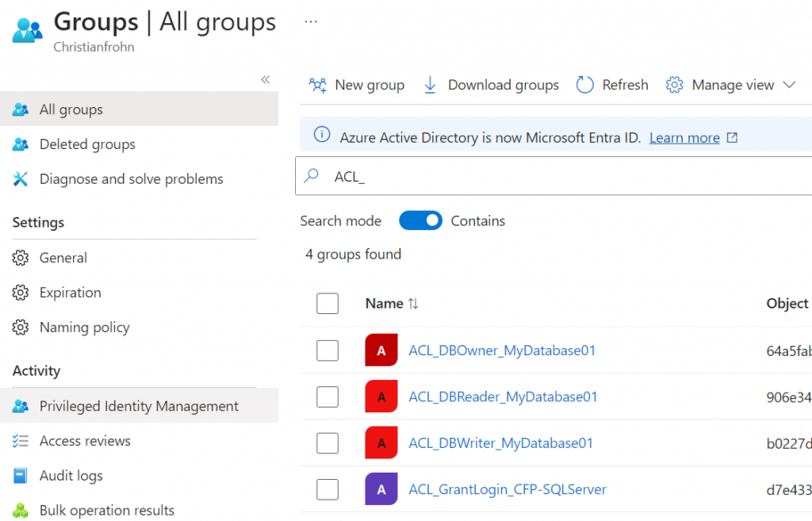Click the New group icon

coord(316,85)
